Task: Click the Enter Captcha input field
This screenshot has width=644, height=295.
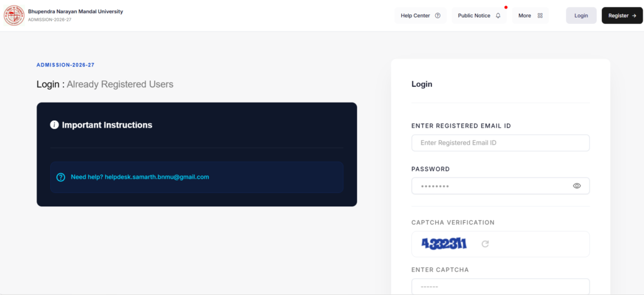Action: coord(500,287)
